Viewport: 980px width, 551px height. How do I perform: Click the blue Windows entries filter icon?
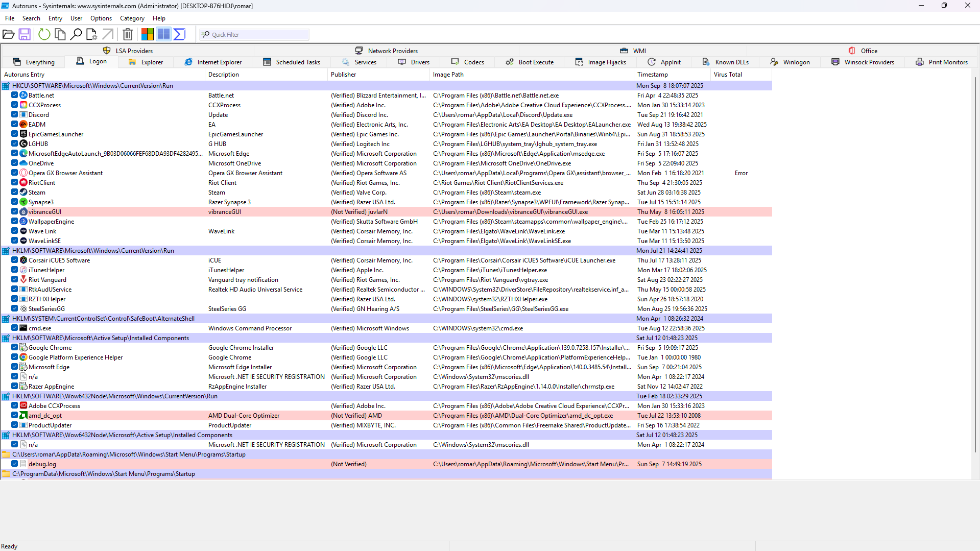(x=163, y=34)
